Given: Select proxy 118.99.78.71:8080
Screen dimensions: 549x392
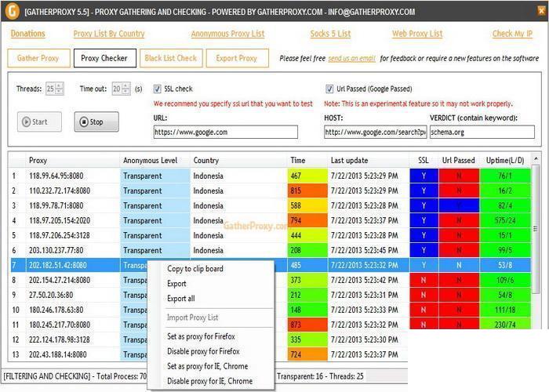Looking at the screenshot, I should pos(56,205).
